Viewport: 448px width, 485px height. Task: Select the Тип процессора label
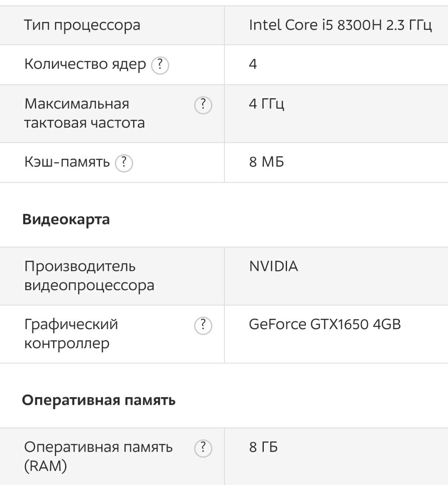[82, 26]
